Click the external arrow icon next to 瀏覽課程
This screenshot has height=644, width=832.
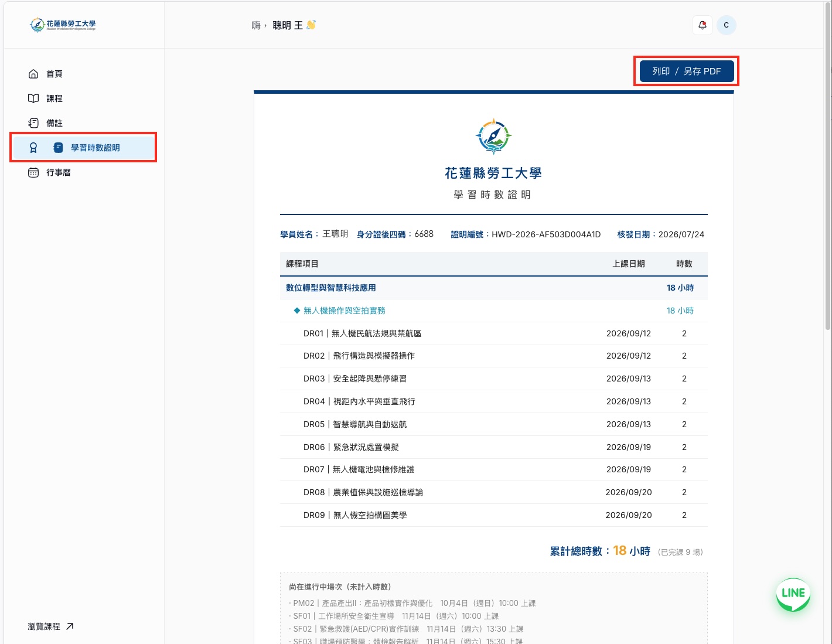tap(70, 626)
